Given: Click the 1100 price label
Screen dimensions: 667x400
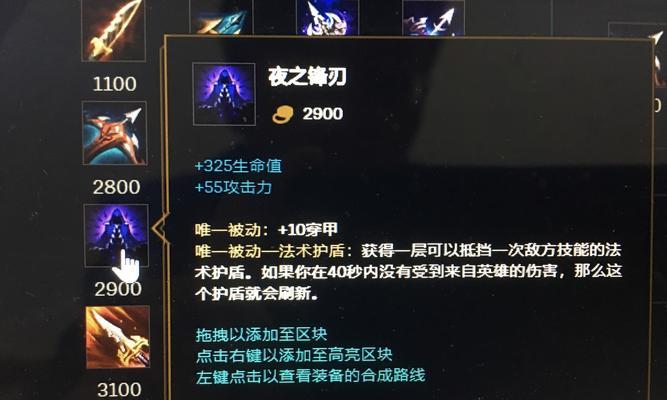Looking at the screenshot, I should [115, 84].
